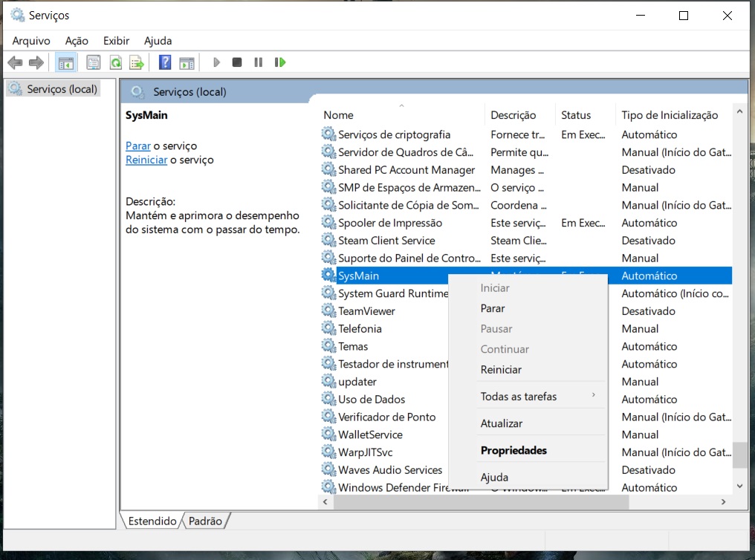Click the vertical scrollbar thumb

click(739, 455)
